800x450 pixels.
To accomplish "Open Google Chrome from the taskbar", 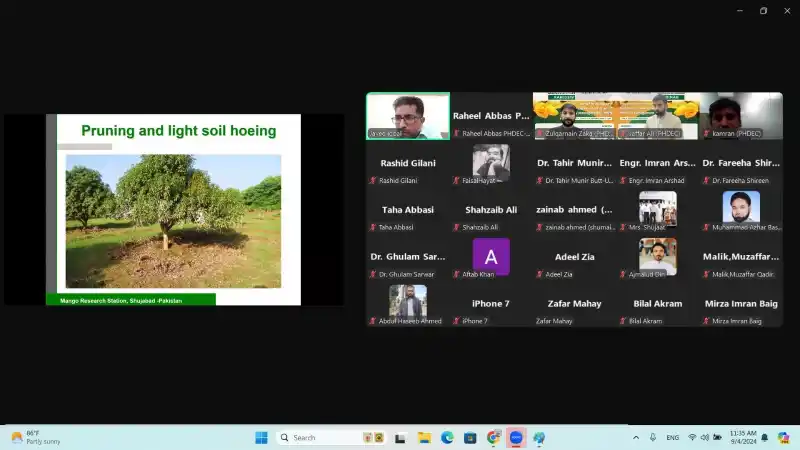I will 493,437.
